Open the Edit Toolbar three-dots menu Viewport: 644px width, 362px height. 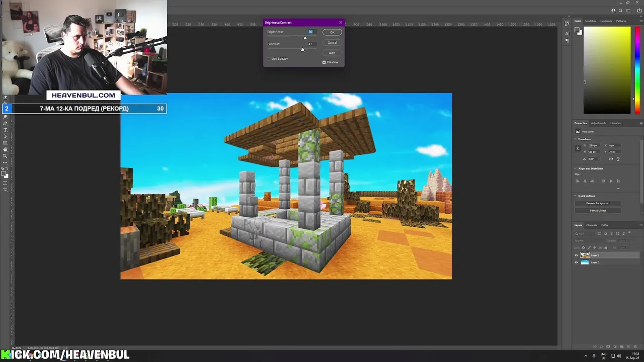click(5, 162)
